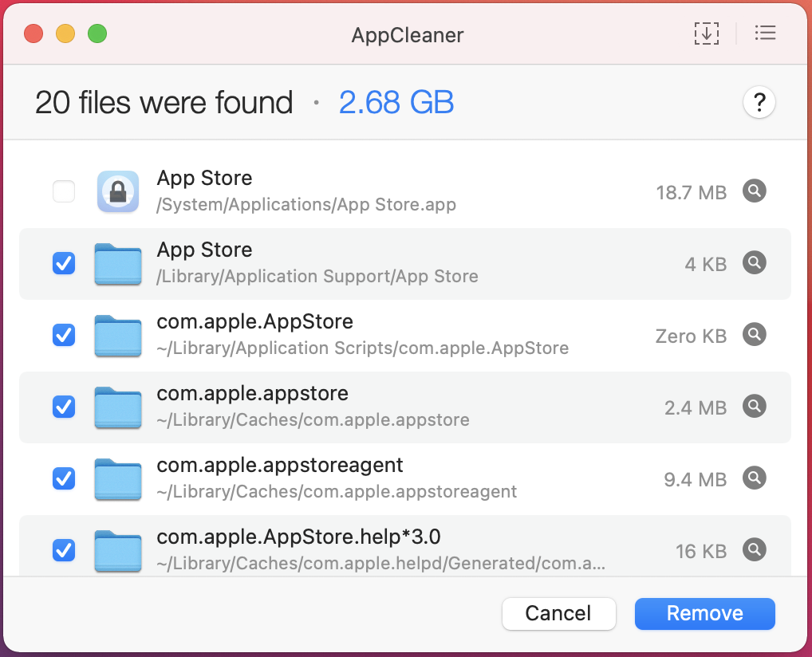The image size is (812, 657).
Task: Click the Cancel button
Action: [x=559, y=613]
